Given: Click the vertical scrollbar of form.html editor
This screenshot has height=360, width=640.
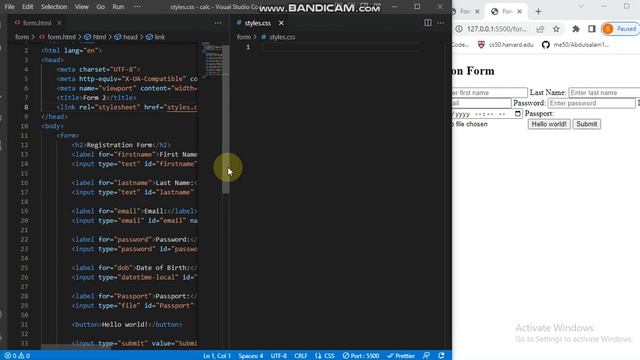Looking at the screenshot, I should [226, 118].
